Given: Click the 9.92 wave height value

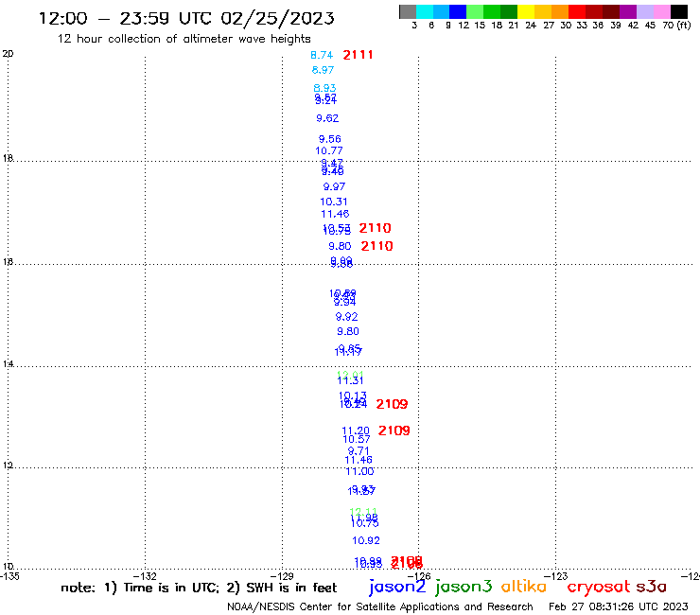Looking at the screenshot, I should pyautogui.click(x=346, y=317).
